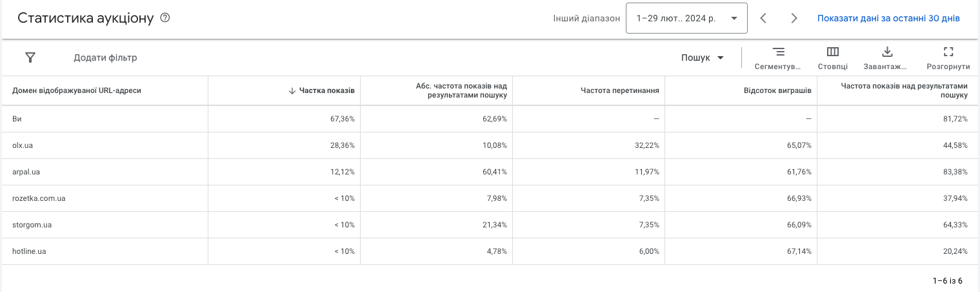This screenshot has width=980, height=292.
Task: Click Додати фільтр text field
Action: click(x=105, y=57)
